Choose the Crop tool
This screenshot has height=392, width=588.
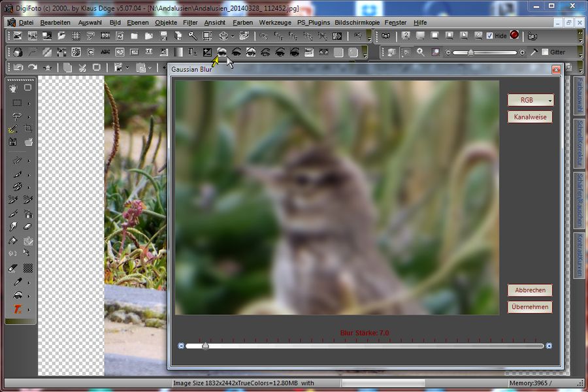pos(28,129)
